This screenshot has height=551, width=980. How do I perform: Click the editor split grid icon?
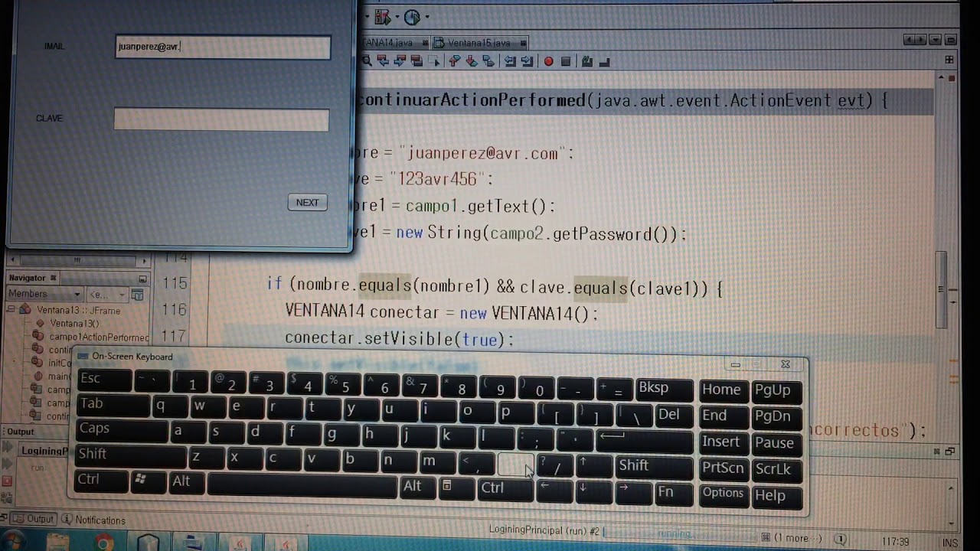pos(949,60)
